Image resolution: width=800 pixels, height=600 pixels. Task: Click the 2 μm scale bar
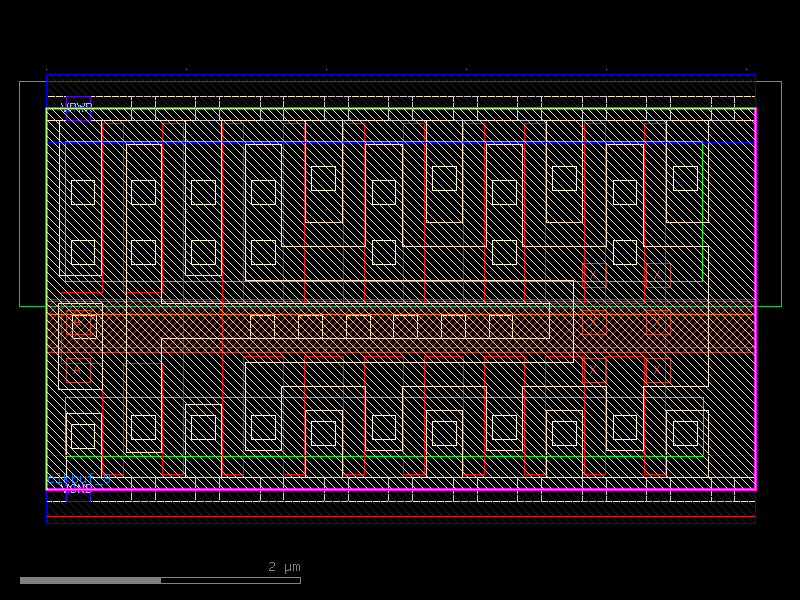[283, 566]
